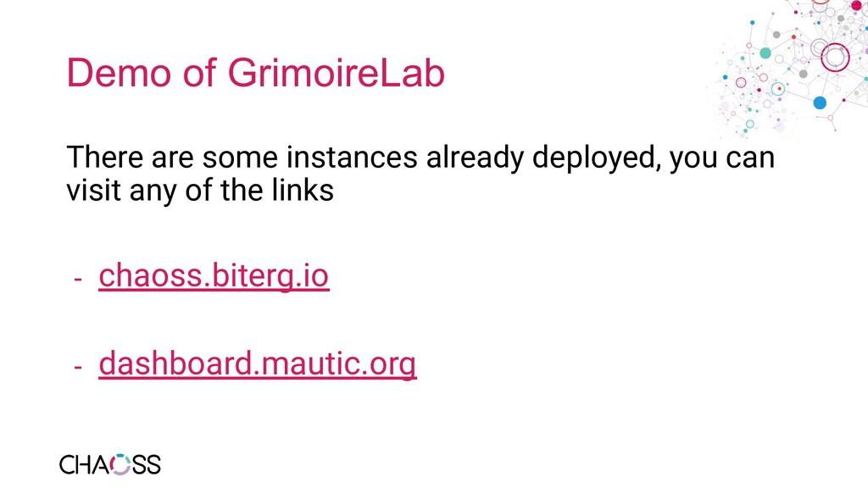Viewport: 868px width, 488px height.
Task: Click the word "instances" in the body text
Action: coord(352,157)
